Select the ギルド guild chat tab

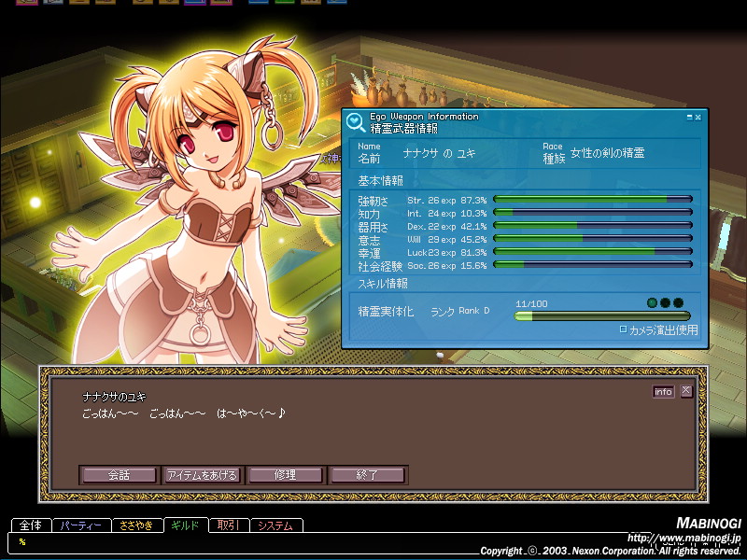click(185, 525)
